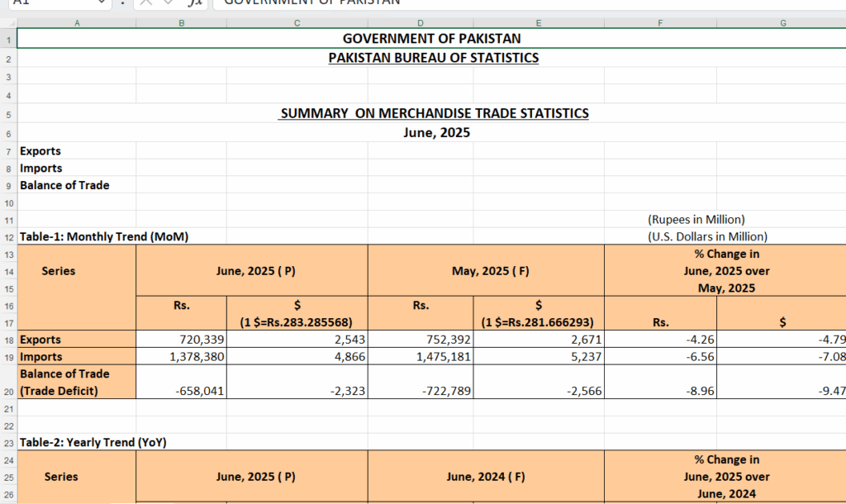Viewport: 846px width, 504px height.
Task: Select row 12 header
Action: pyautogui.click(x=7, y=237)
